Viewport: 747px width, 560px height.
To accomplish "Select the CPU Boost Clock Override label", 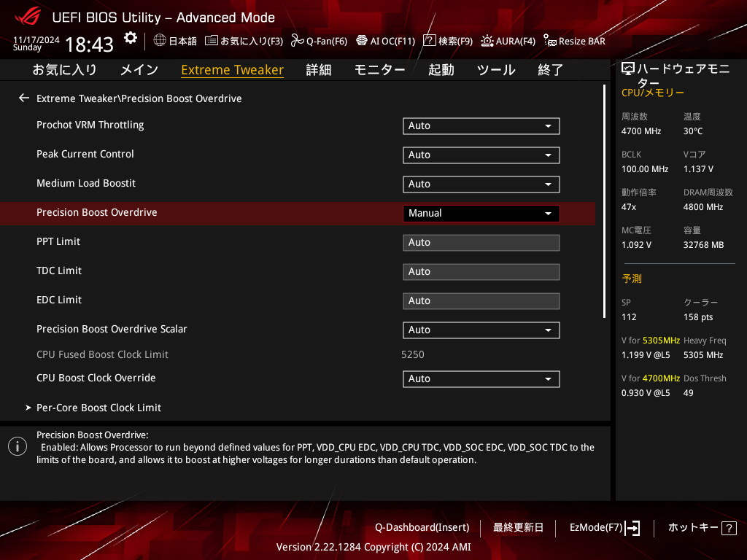I will pos(96,378).
